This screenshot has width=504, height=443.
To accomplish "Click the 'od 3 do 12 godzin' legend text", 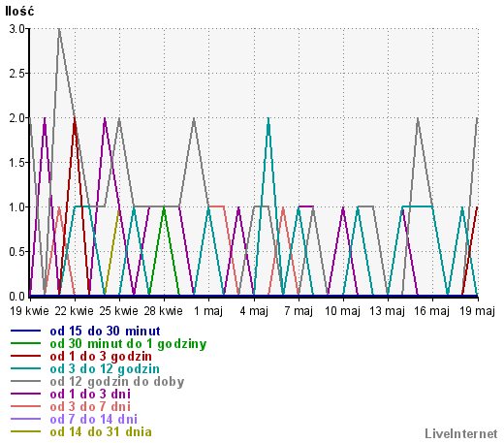I will tap(105, 369).
